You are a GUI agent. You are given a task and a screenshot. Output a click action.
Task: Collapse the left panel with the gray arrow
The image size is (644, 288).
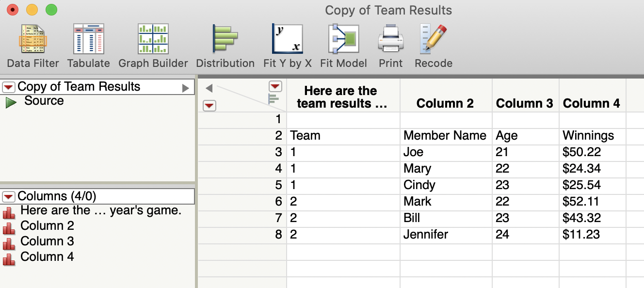click(209, 88)
